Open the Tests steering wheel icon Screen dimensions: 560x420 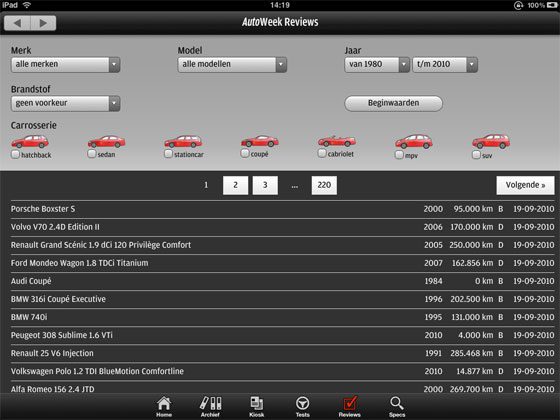click(x=302, y=404)
